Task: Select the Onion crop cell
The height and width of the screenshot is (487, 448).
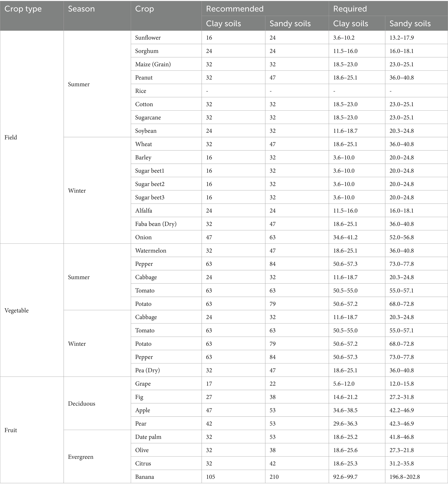Action: 143,237
